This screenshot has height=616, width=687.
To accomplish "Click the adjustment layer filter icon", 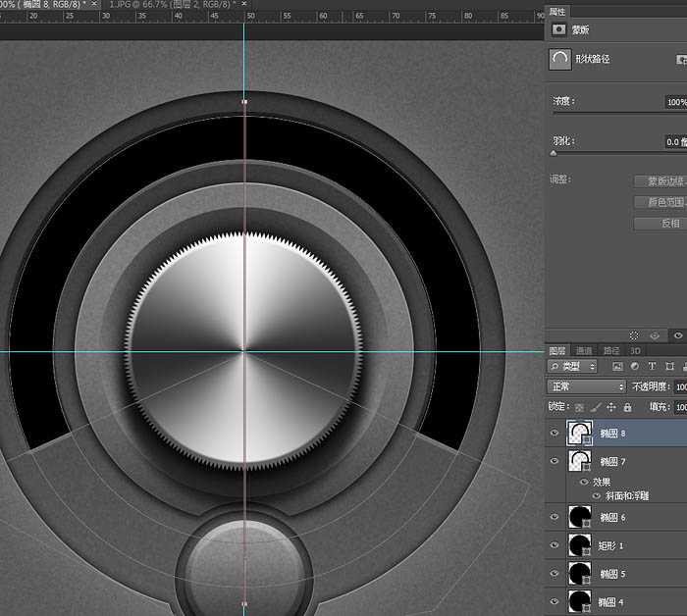I will click(x=634, y=367).
